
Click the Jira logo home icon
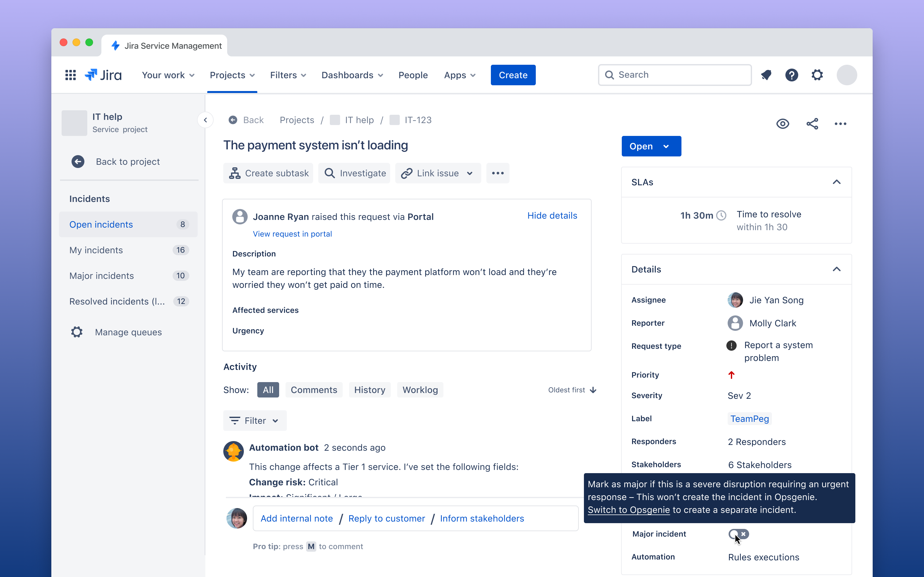104,74
